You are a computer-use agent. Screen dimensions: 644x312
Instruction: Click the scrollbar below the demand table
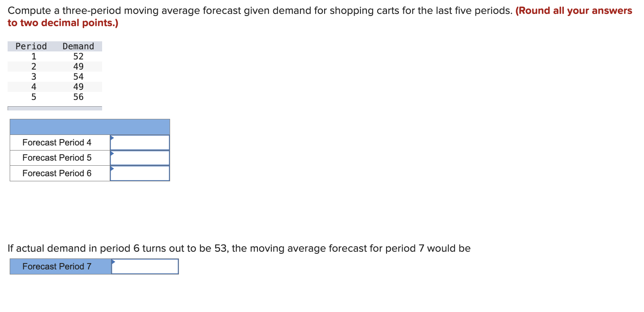click(54, 108)
